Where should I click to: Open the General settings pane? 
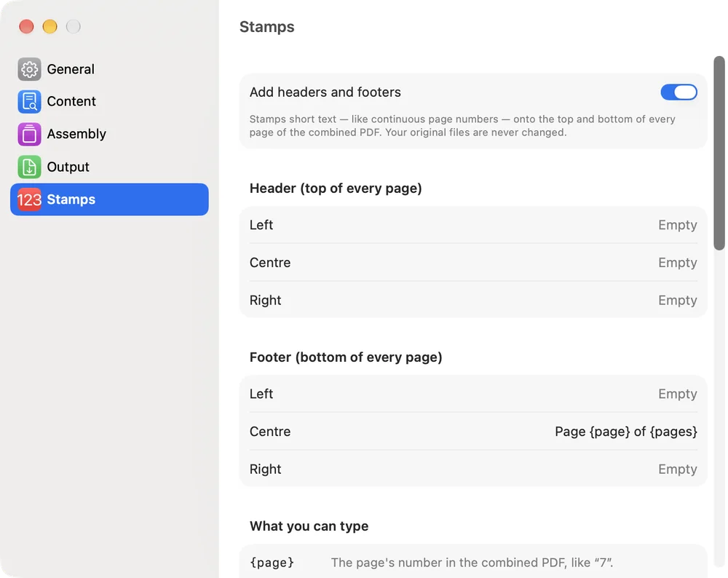tap(109, 70)
